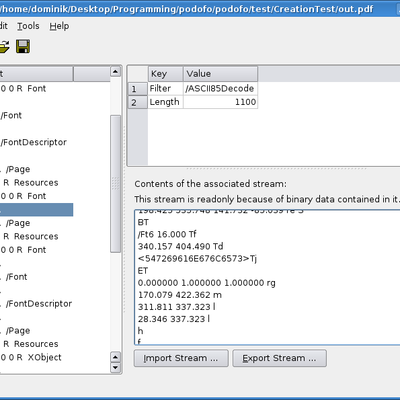Click the Value column header
Image resolution: width=400 pixels, height=400 pixels.
pyautogui.click(x=220, y=74)
